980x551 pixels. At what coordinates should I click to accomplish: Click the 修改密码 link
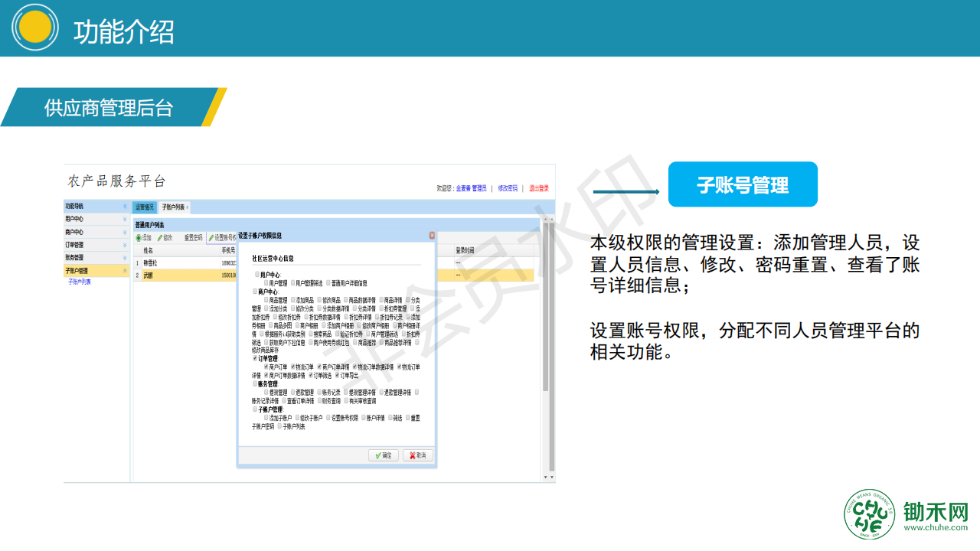508,187
